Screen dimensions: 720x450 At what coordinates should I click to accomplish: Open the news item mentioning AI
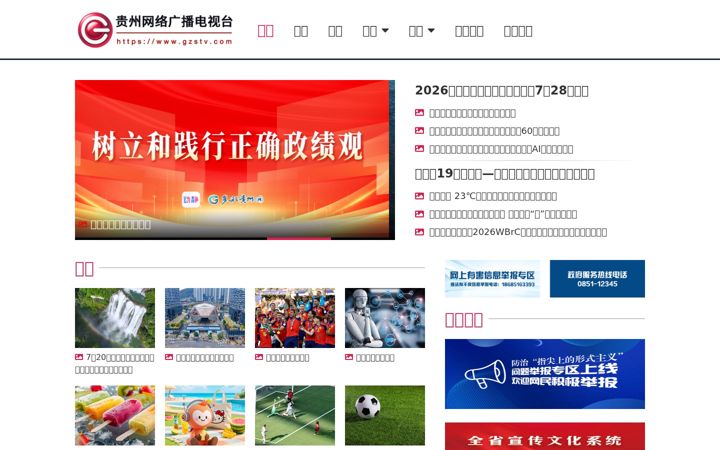pyautogui.click(x=501, y=149)
